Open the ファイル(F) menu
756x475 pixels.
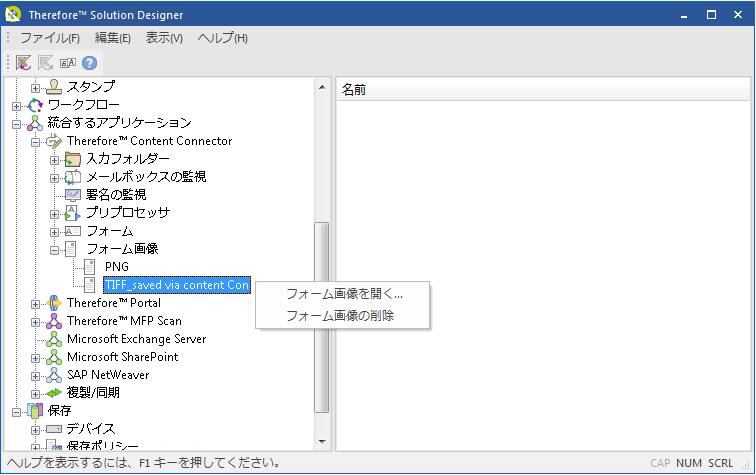(x=50, y=38)
